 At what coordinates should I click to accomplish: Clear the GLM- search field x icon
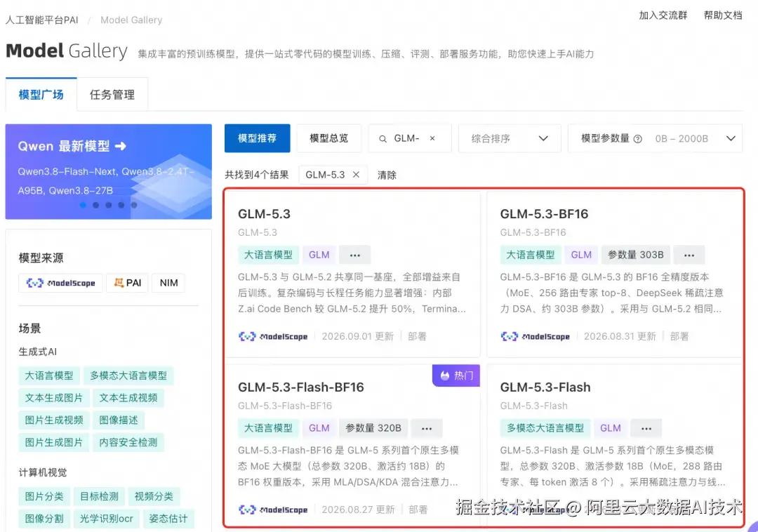[x=432, y=139]
